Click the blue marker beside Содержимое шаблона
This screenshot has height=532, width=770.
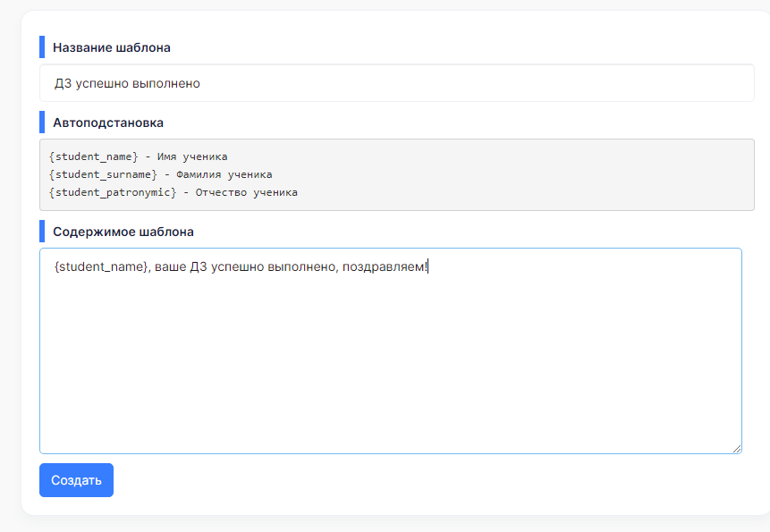pos(42,232)
